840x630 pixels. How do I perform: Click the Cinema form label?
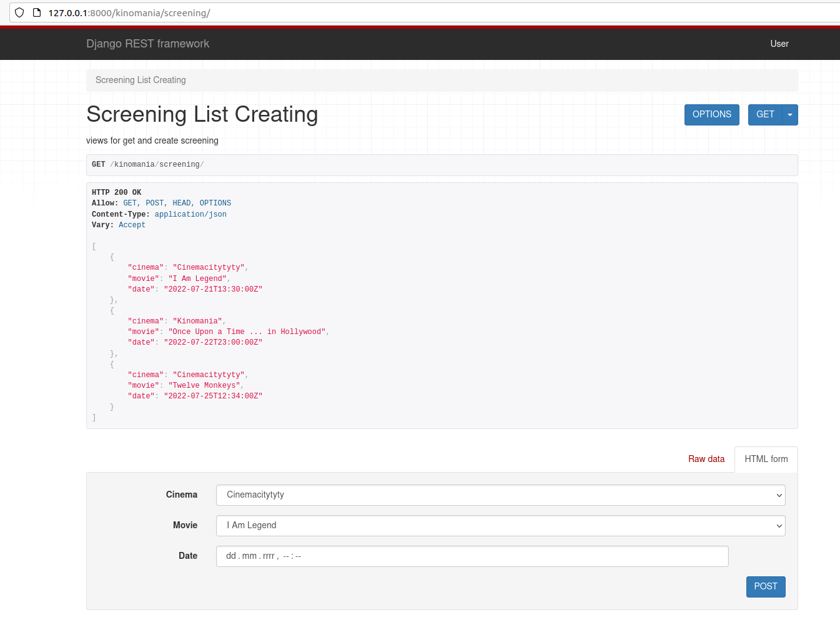click(x=182, y=495)
